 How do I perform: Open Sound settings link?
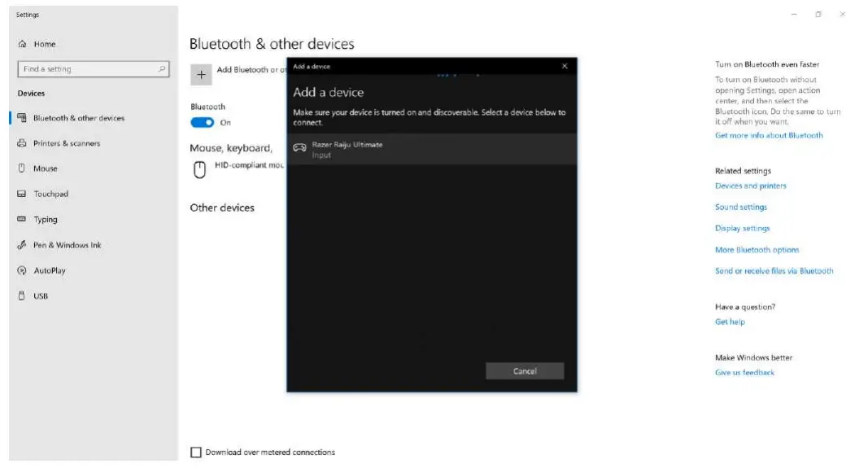(x=740, y=207)
